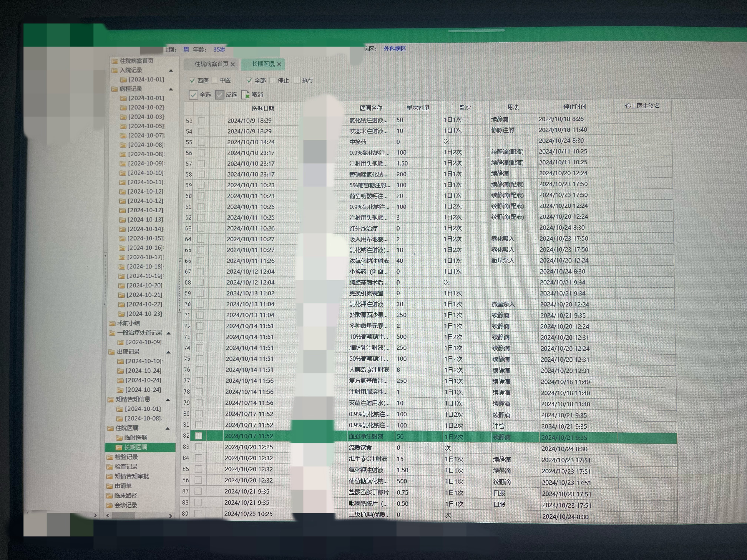The height and width of the screenshot is (560, 747).
Task: Click the 反选 checkmark icon
Action: 220,95
